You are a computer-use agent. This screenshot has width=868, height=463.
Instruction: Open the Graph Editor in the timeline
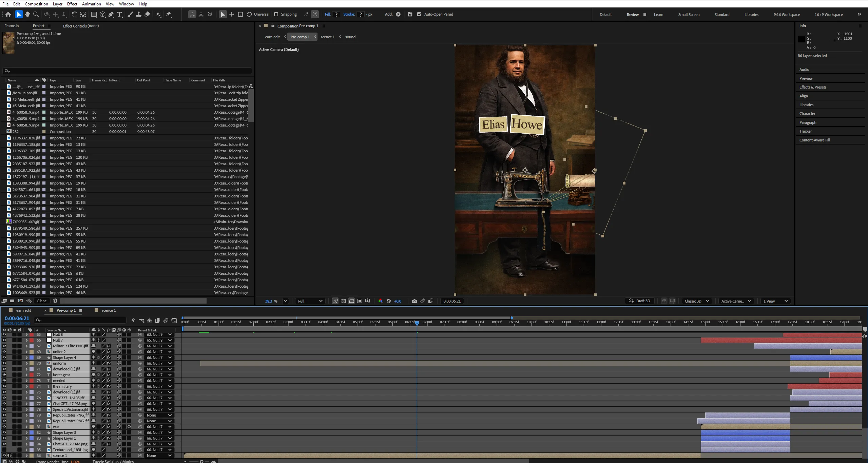[x=174, y=321]
